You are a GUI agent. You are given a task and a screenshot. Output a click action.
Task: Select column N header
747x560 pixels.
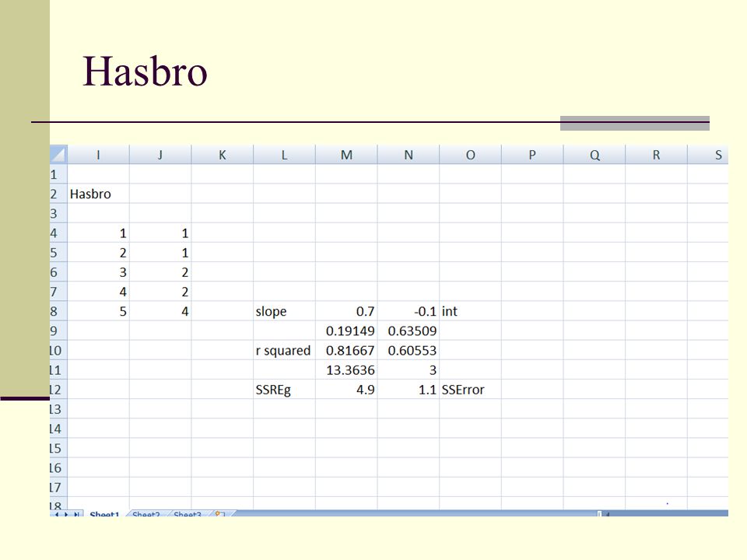(x=409, y=155)
